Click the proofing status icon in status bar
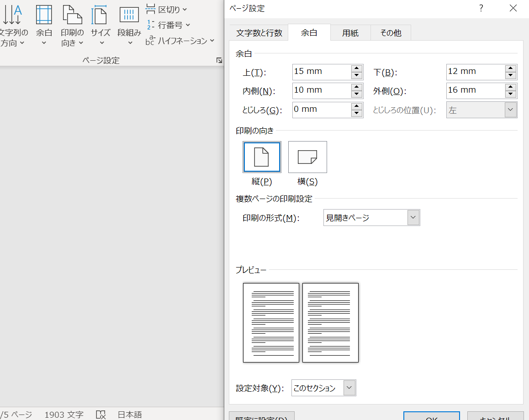This screenshot has width=529, height=420. pyautogui.click(x=101, y=415)
